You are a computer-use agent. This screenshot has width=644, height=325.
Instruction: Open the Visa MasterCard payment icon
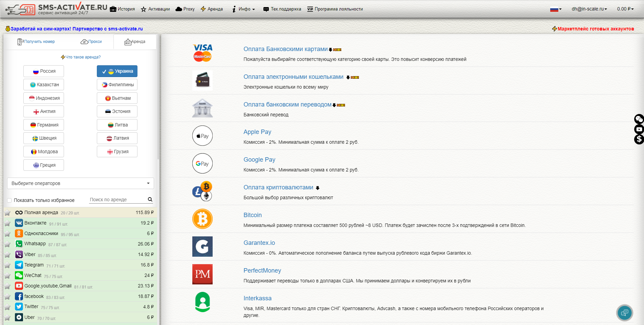(x=202, y=53)
